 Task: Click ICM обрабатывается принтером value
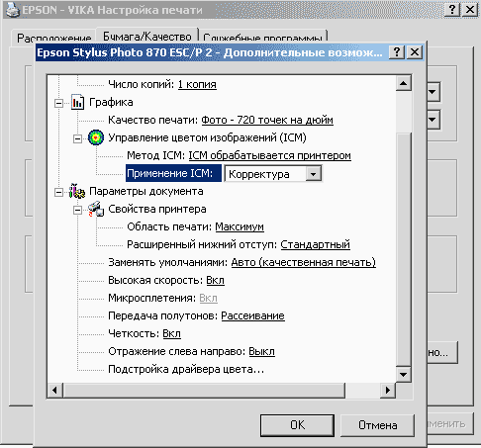pos(270,155)
